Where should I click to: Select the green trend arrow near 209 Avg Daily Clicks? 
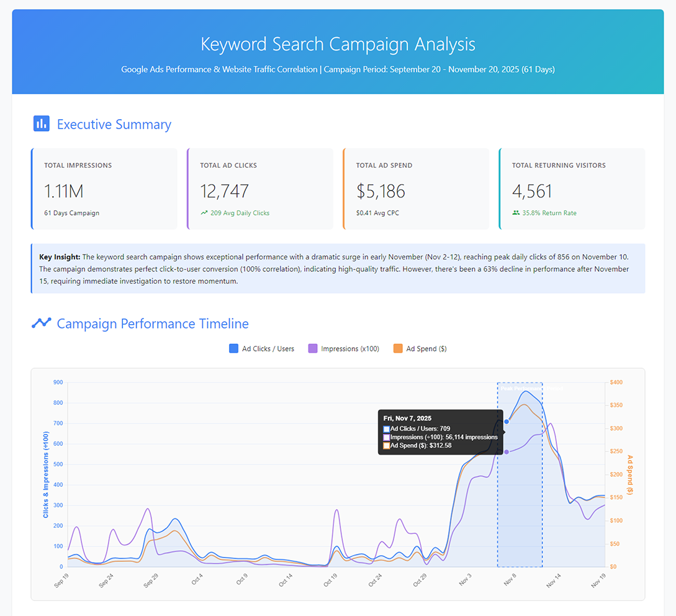click(x=204, y=212)
